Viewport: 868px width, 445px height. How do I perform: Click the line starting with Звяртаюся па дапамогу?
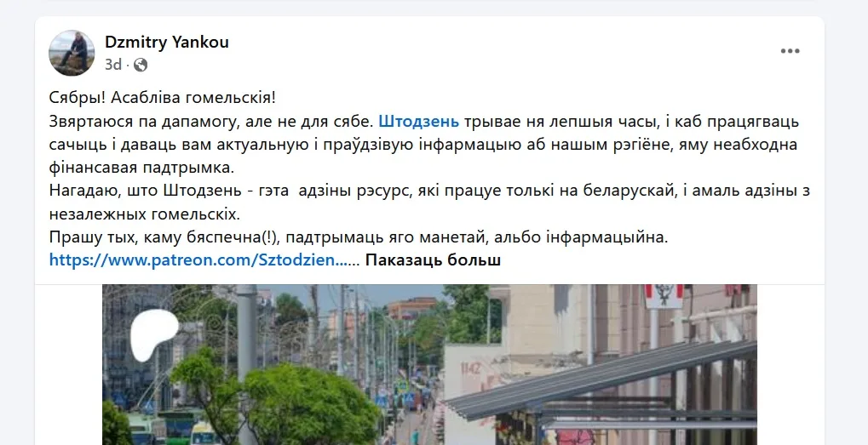(424, 121)
